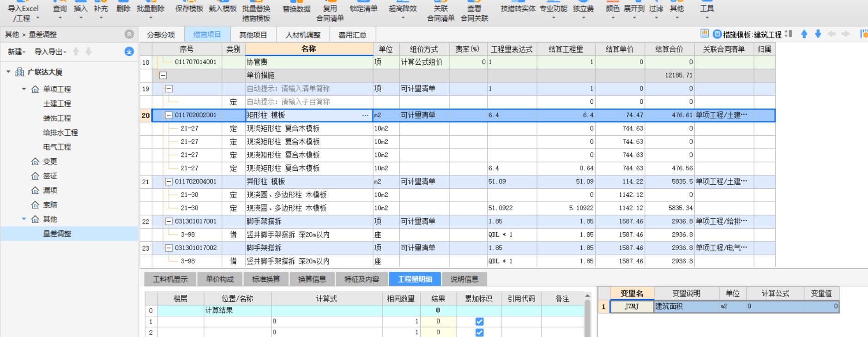Switch to the 人材机调整 tab
This screenshot has width=868, height=337.
point(303,35)
